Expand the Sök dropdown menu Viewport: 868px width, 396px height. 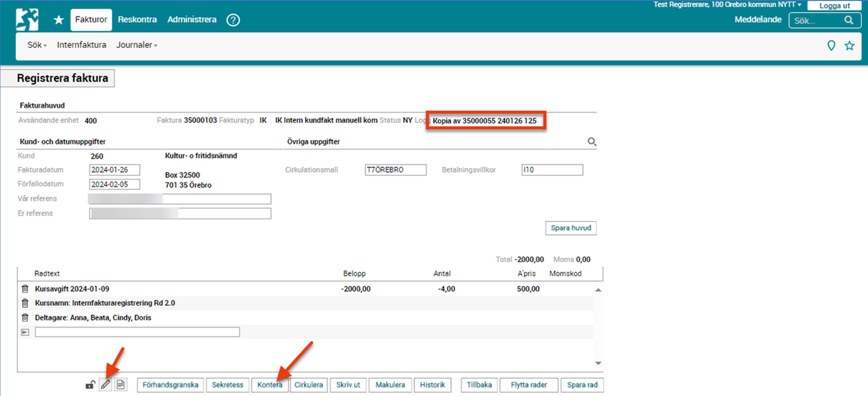[37, 45]
